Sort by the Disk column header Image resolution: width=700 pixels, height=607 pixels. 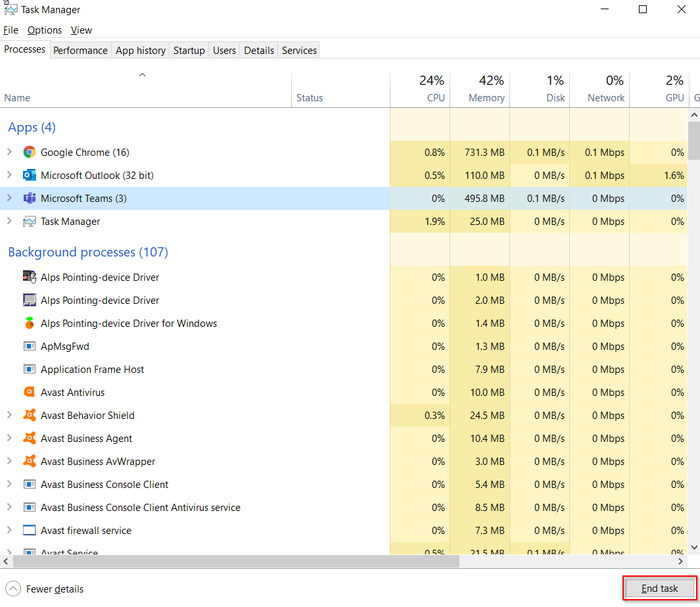[540, 90]
